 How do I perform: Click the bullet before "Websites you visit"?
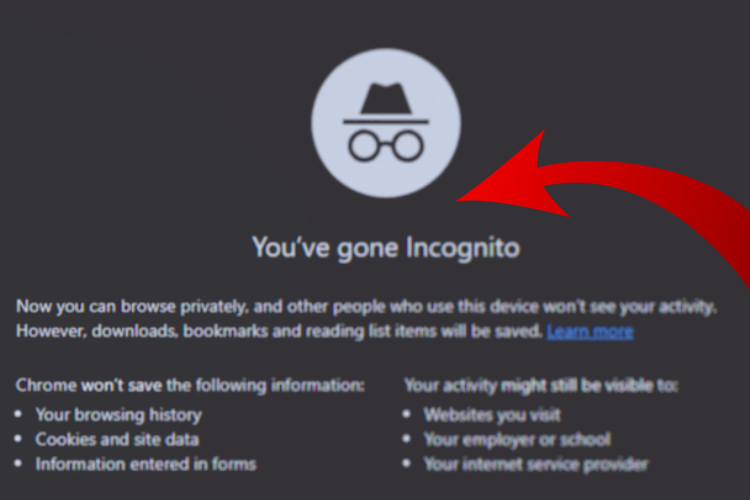pos(408,413)
